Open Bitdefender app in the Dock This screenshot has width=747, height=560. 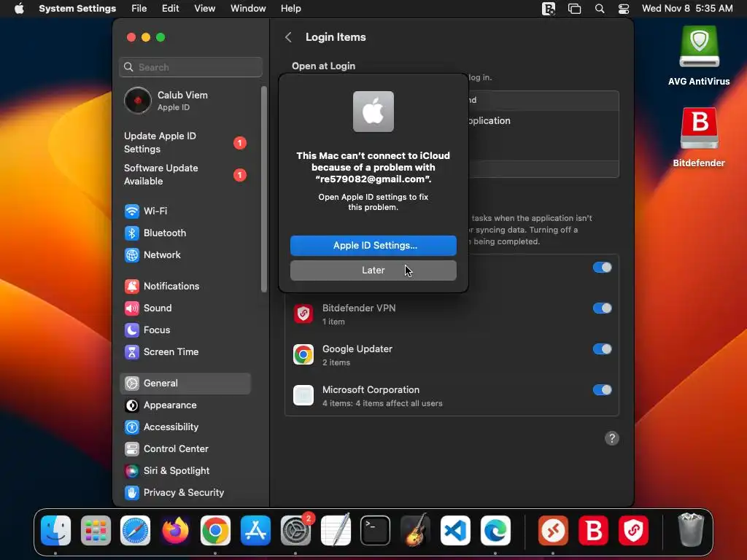click(593, 530)
